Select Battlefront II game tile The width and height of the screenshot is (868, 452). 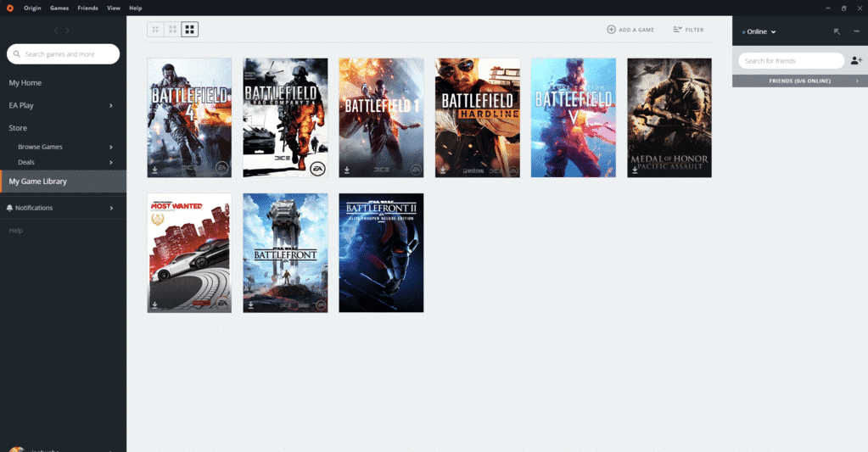pos(381,253)
